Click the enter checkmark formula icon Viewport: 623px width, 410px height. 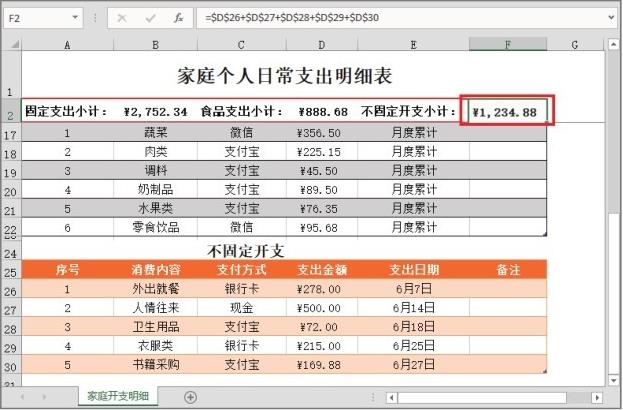[149, 18]
